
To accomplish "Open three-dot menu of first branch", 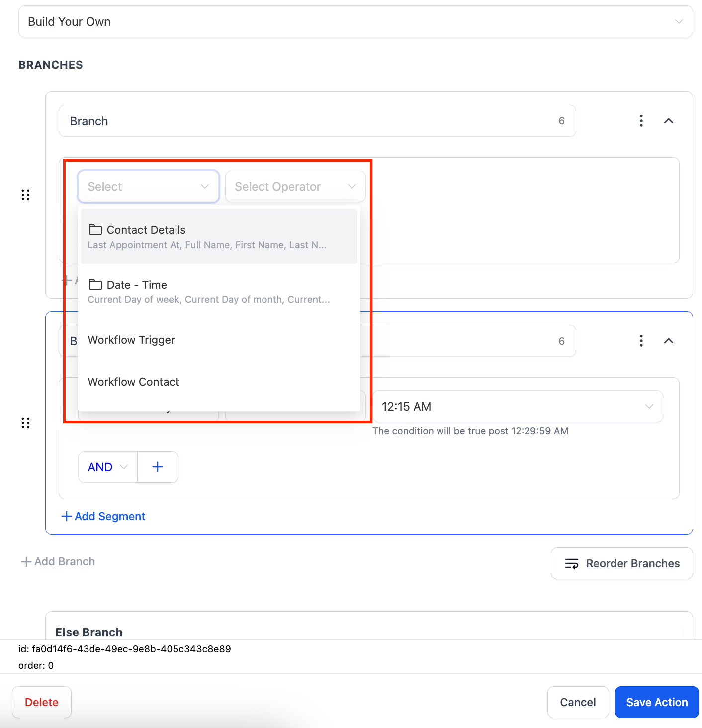I will click(641, 121).
